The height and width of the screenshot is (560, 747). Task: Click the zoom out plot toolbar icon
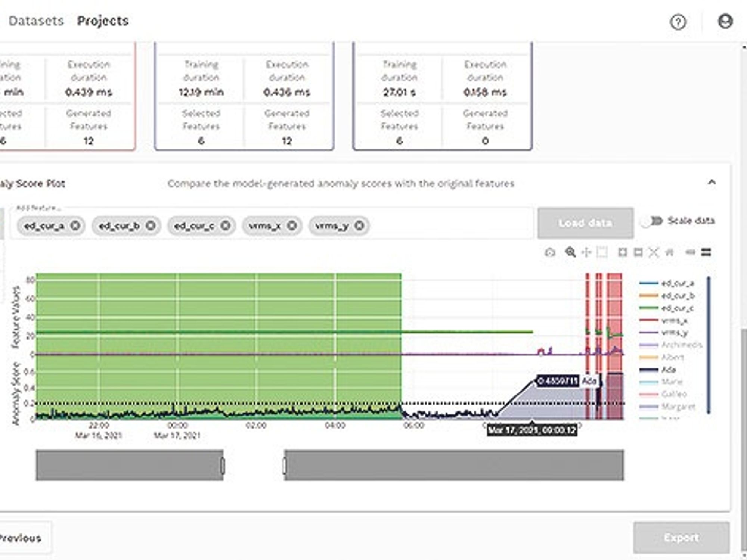coord(638,252)
